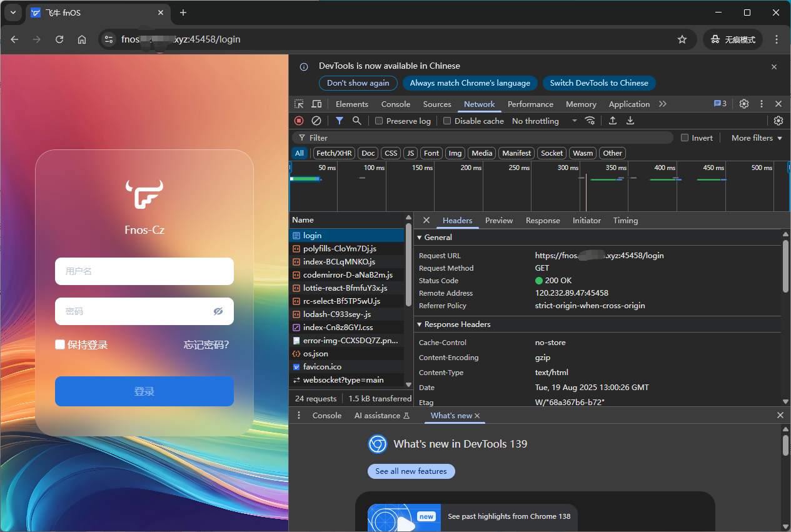This screenshot has width=791, height=532.
Task: Open the drawer three-dot menu
Action: point(299,415)
